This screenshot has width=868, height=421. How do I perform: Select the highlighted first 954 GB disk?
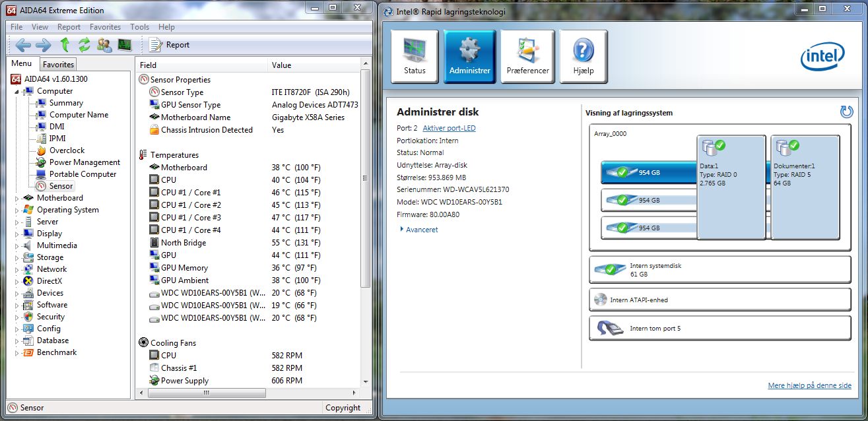pyautogui.click(x=650, y=172)
